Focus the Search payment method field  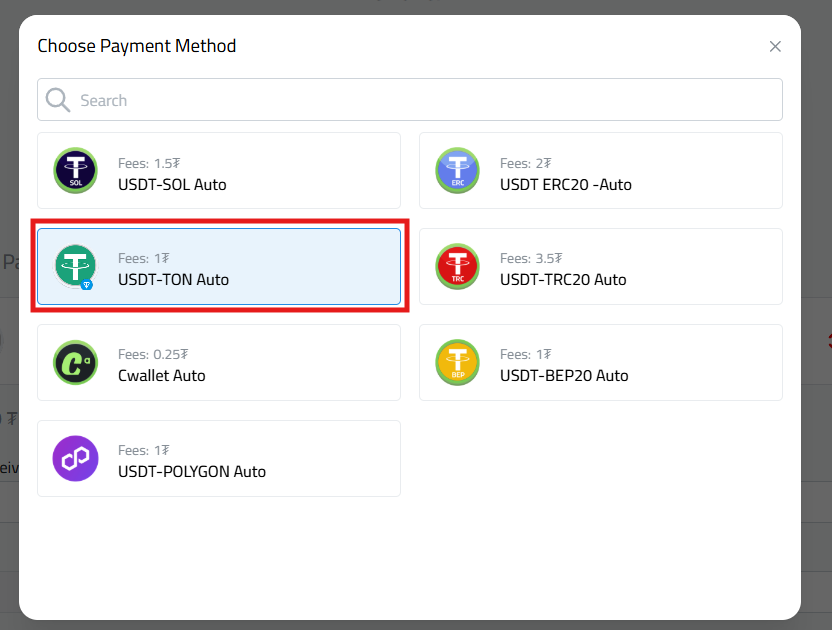click(410, 100)
